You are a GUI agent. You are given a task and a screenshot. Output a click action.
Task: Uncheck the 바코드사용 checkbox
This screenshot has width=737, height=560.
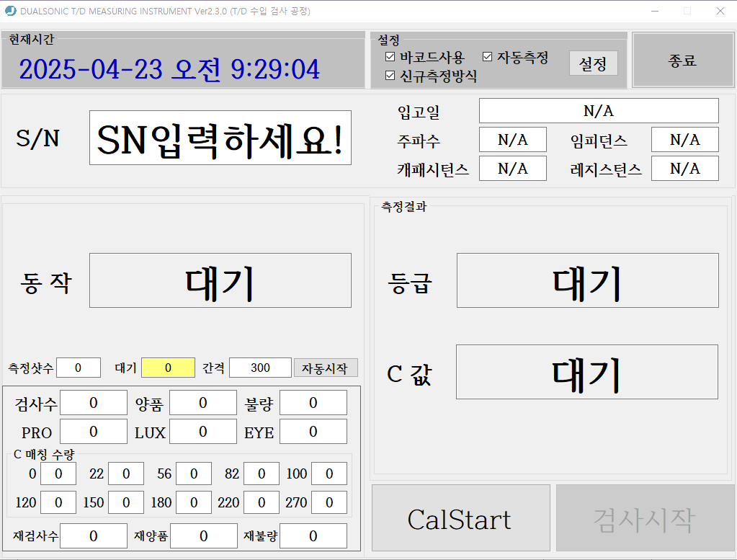[x=389, y=55]
